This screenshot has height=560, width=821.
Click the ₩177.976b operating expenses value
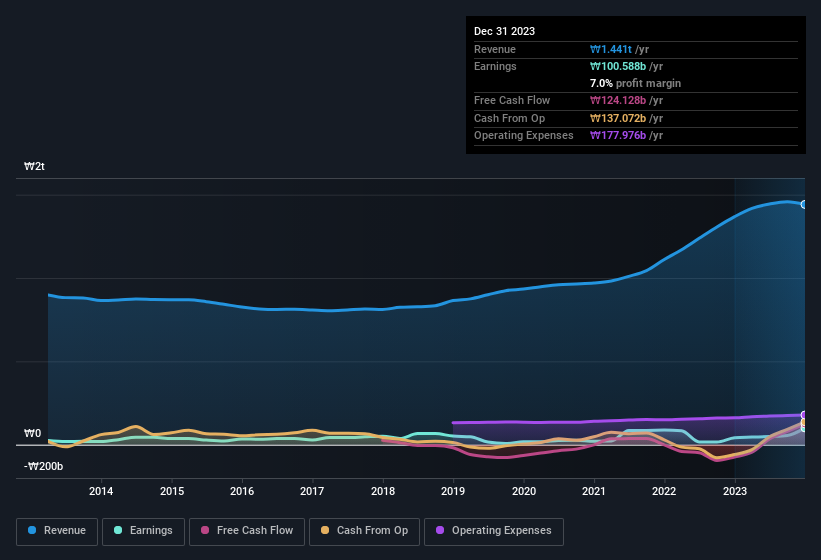[x=618, y=136]
